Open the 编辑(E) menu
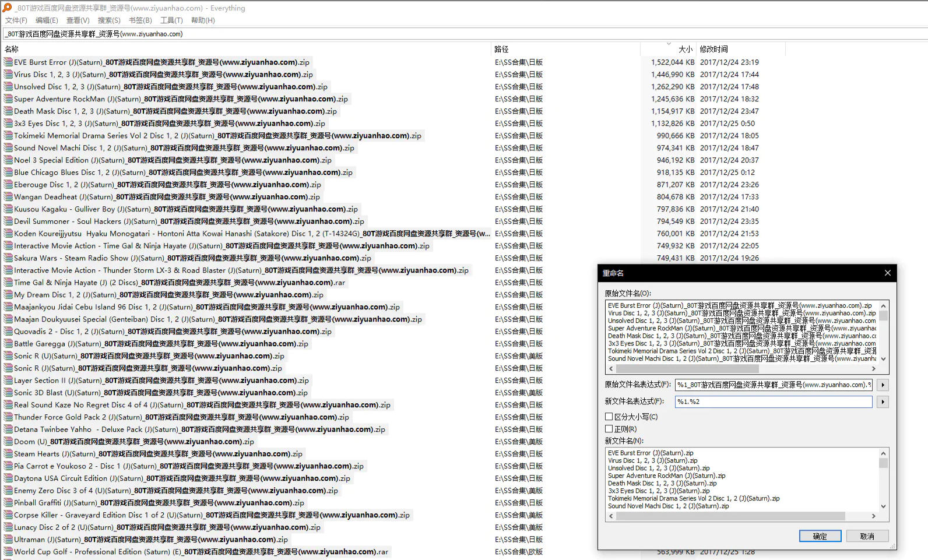The height and width of the screenshot is (560, 928). point(47,20)
